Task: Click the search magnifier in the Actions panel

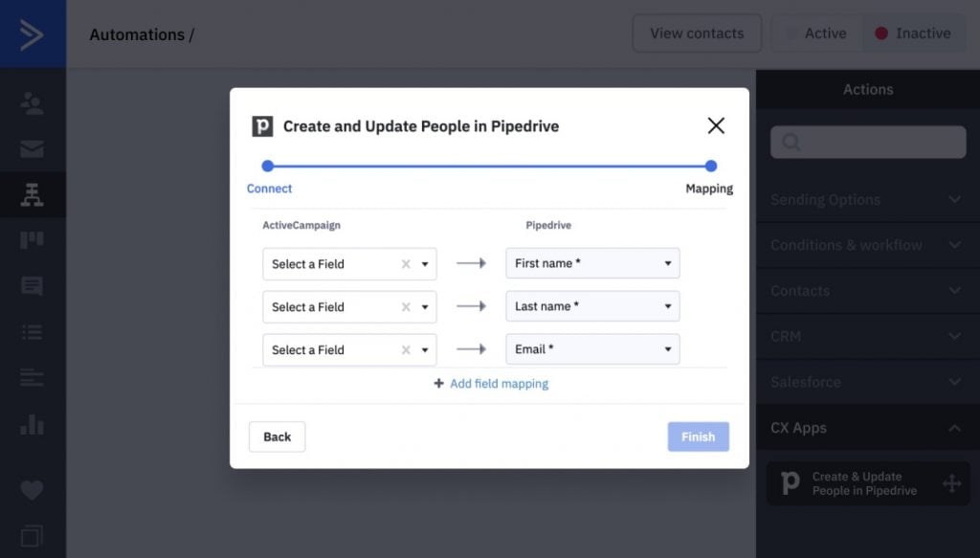Action: click(x=791, y=142)
